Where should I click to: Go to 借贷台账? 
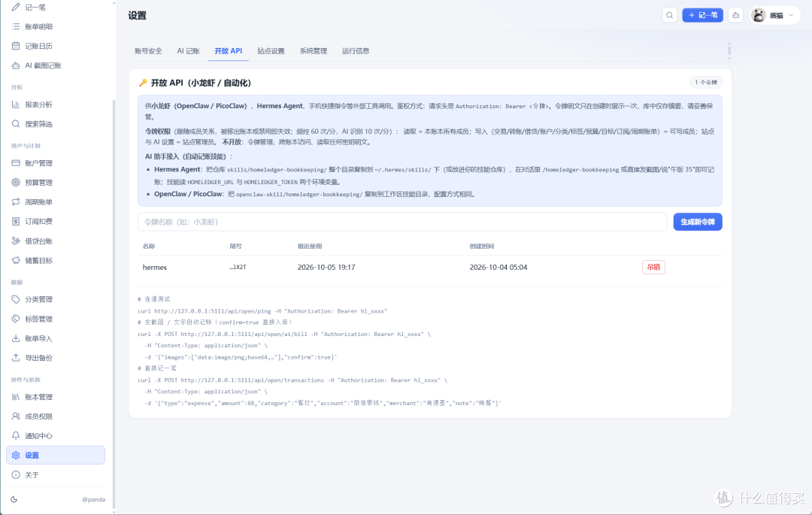tap(56, 241)
